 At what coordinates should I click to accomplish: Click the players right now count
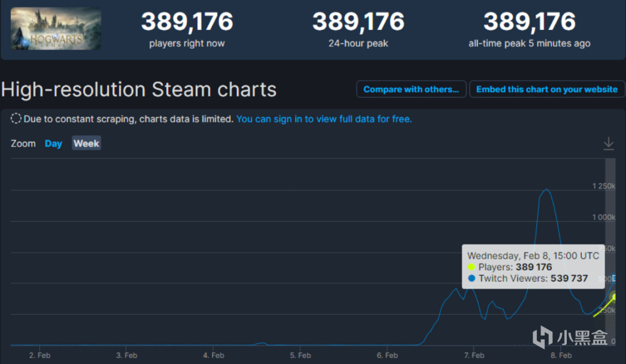point(187,22)
